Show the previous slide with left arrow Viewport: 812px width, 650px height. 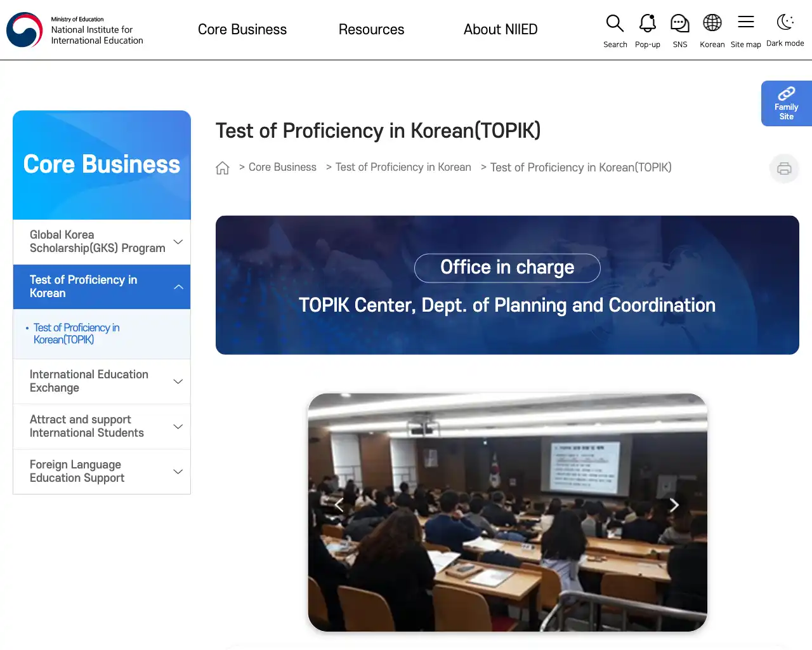pos(339,505)
